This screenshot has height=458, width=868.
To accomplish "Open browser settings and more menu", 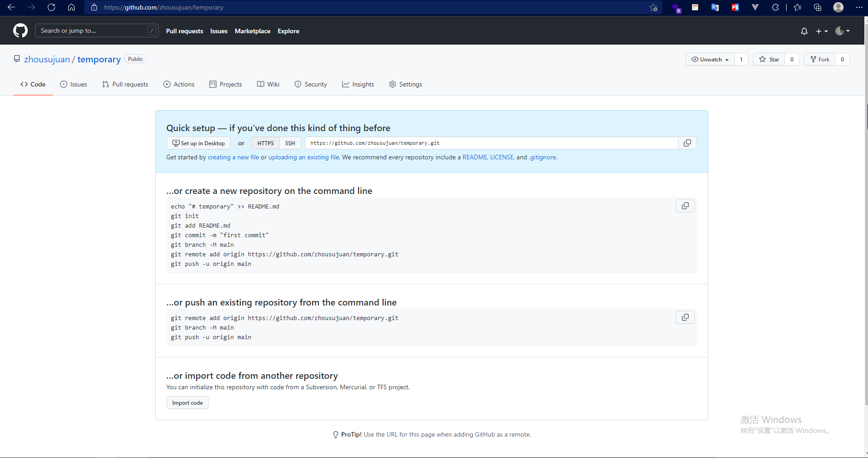I will (859, 7).
